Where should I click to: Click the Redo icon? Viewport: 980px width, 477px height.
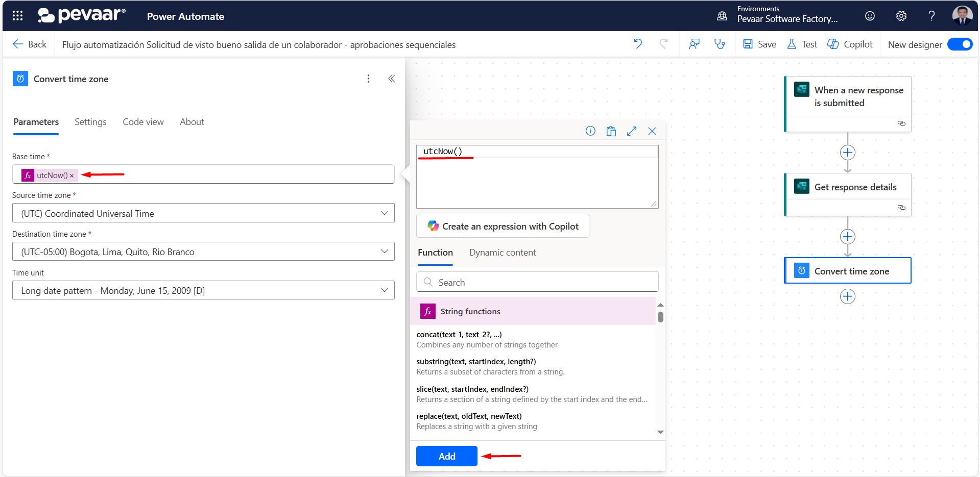pyautogui.click(x=663, y=44)
